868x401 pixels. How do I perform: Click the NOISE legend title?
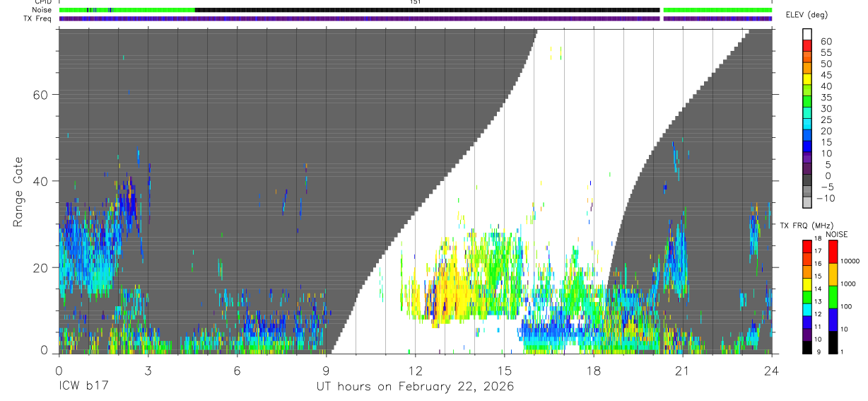click(836, 234)
